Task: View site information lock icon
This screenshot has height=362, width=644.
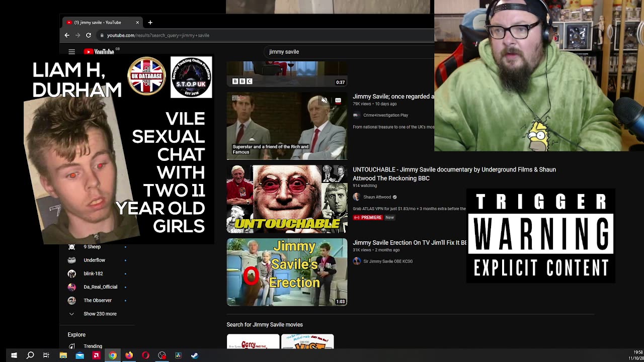Action: point(102,35)
